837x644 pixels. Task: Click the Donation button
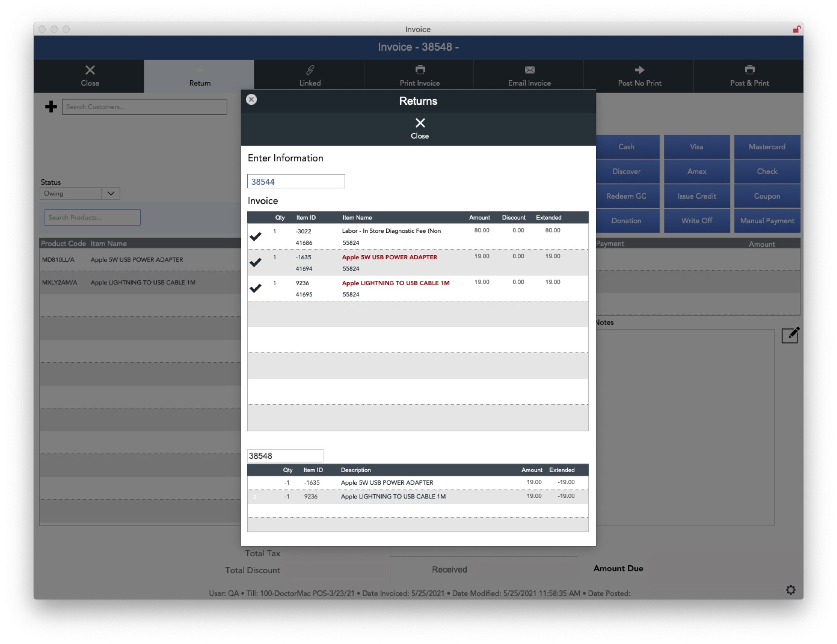point(626,221)
